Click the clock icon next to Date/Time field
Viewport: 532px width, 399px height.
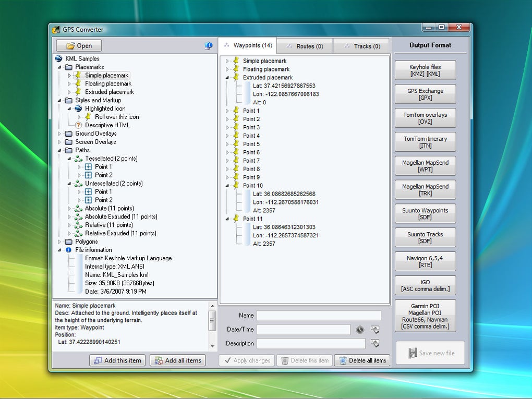click(360, 330)
